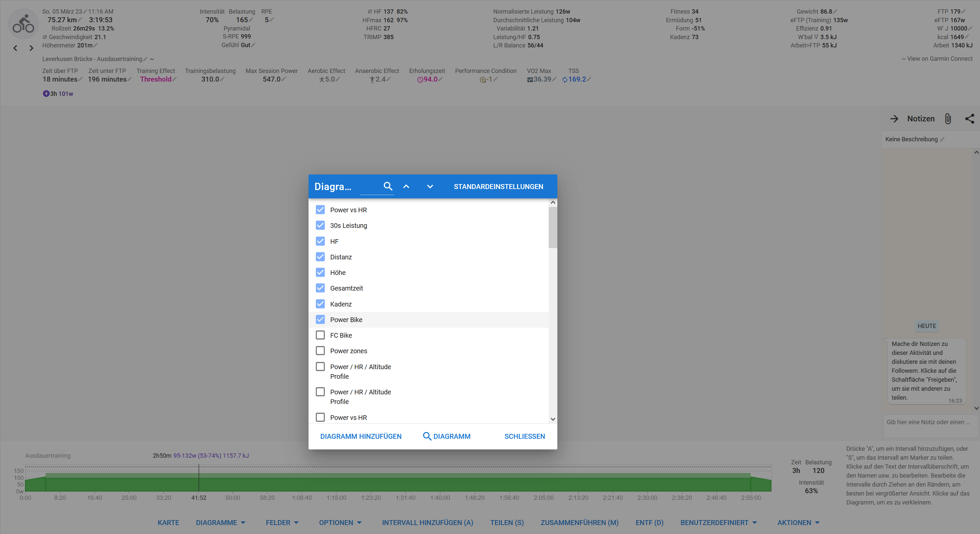Image resolution: width=980 pixels, height=534 pixels.
Task: Uncheck the first Power vs HR checkbox
Action: [x=320, y=210]
